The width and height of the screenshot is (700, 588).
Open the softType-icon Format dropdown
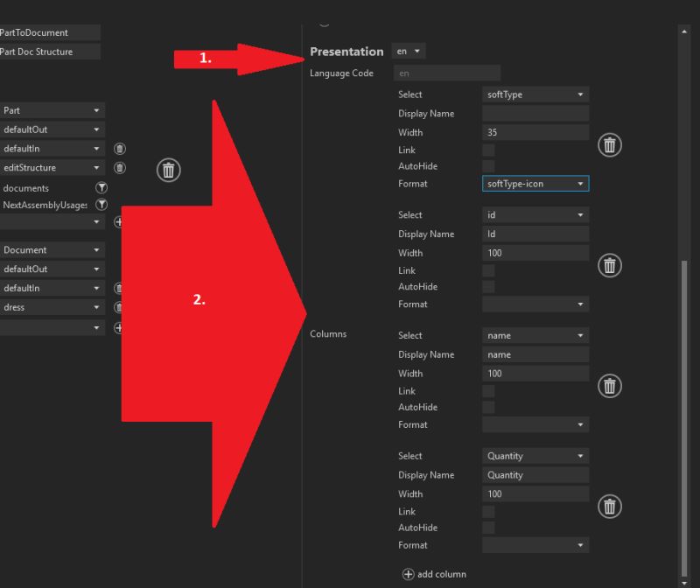point(535,184)
